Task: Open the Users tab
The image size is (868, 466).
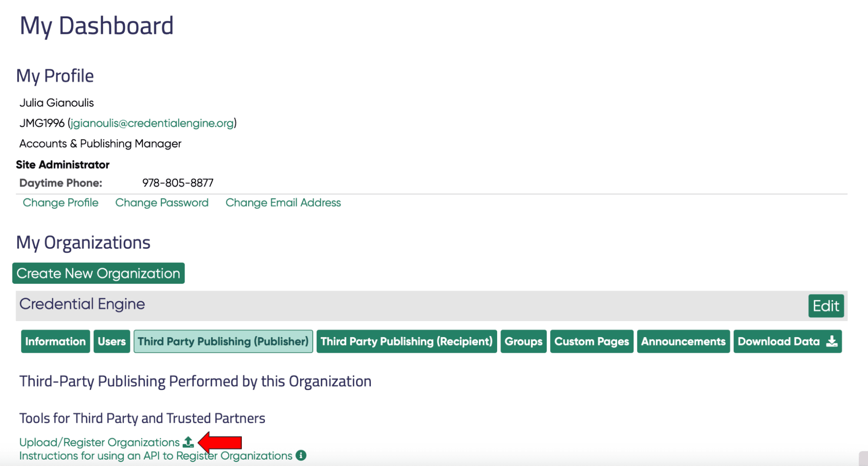Action: coord(111,341)
